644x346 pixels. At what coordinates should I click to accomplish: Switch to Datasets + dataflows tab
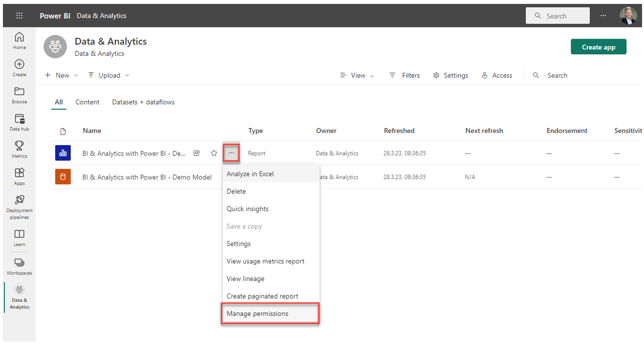143,102
